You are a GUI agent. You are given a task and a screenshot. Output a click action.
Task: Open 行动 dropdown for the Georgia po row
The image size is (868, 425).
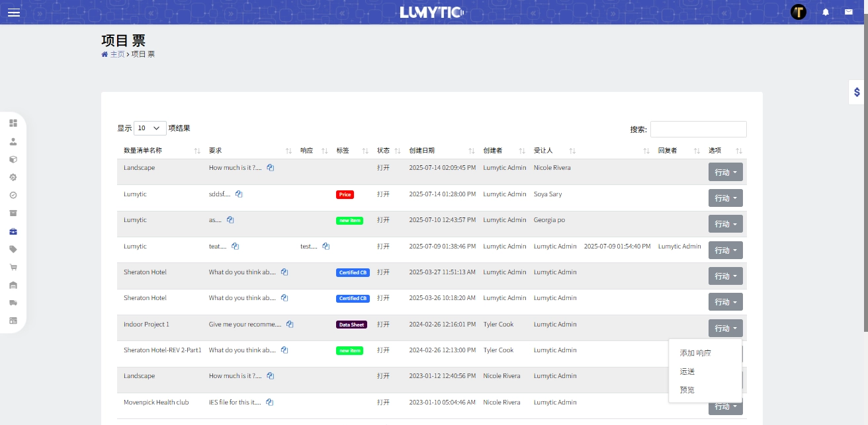(x=725, y=224)
